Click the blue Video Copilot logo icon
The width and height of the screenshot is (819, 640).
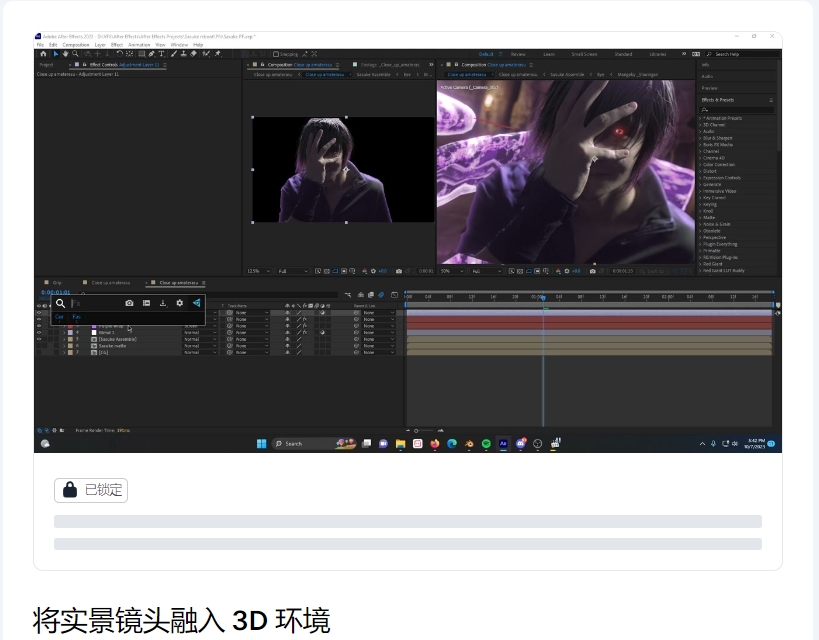pos(196,303)
